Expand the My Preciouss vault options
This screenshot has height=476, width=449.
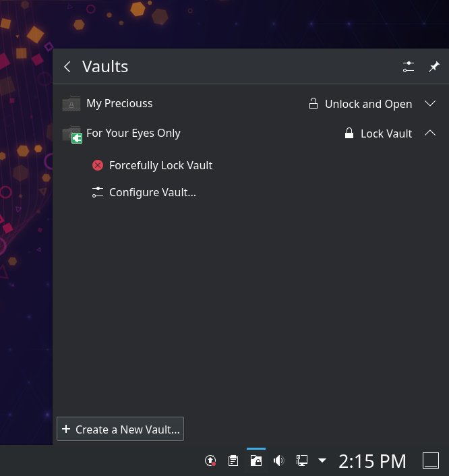pos(430,104)
